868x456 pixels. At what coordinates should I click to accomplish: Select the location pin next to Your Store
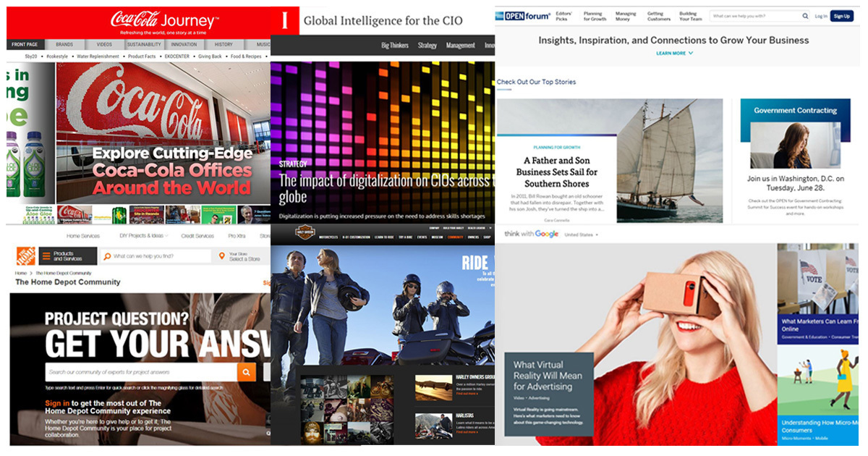click(x=221, y=255)
